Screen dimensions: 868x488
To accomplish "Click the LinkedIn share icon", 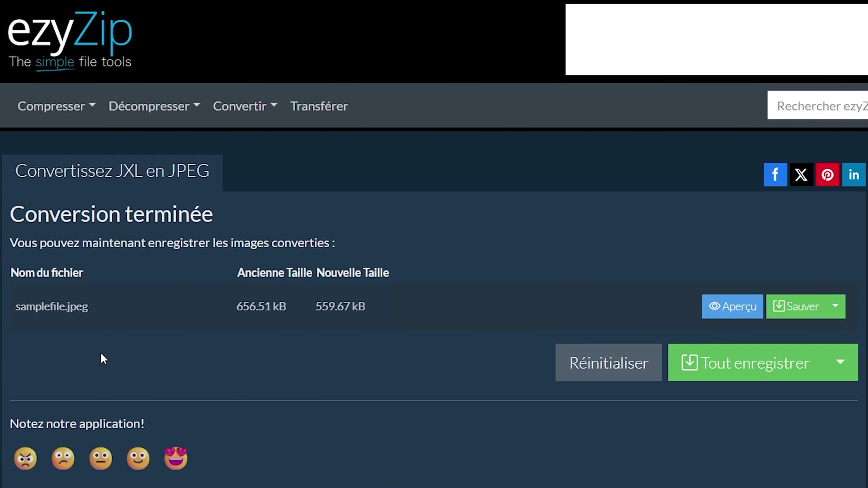I will [854, 174].
